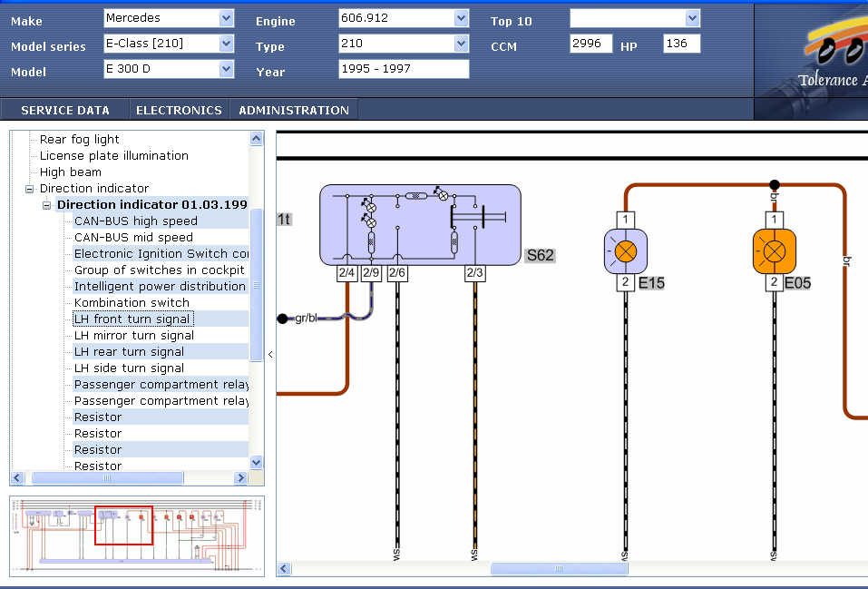Open the Model series dropdown
The width and height of the screenshot is (868, 589).
(x=226, y=44)
